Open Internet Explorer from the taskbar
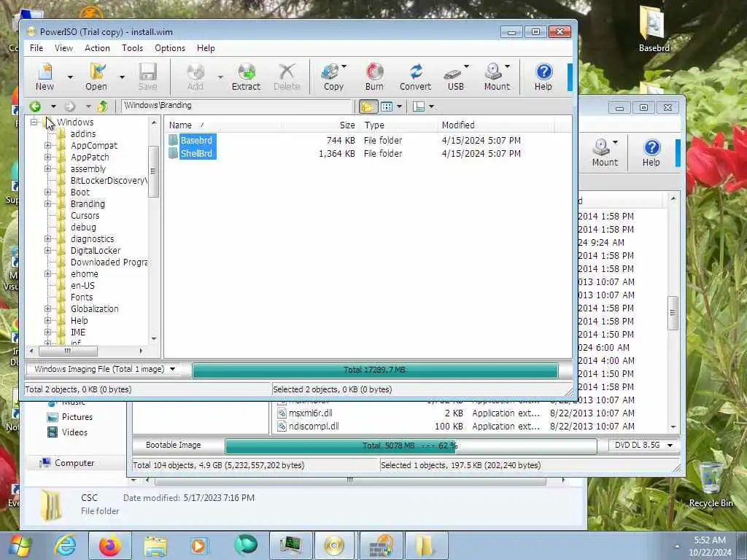This screenshot has width=747, height=560. 65,545
